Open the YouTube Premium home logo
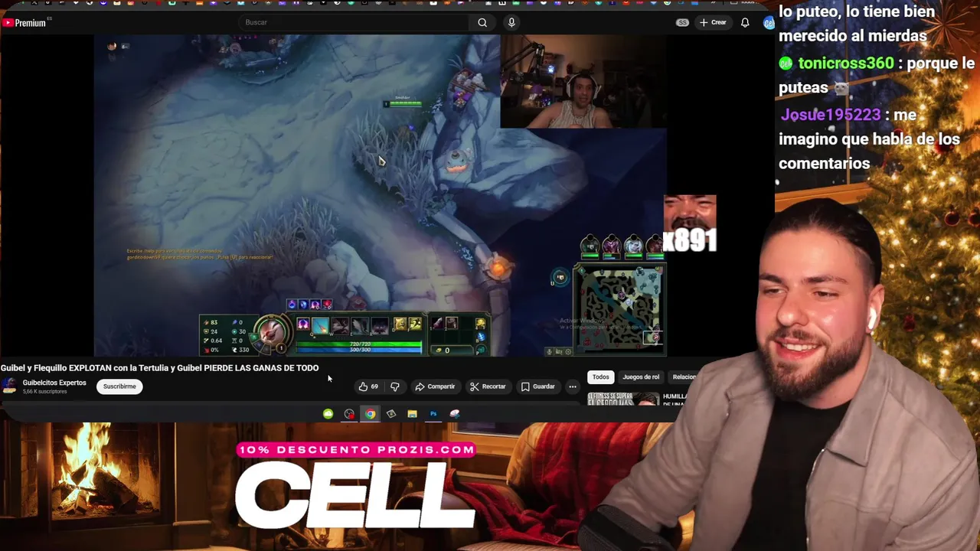 (x=24, y=23)
